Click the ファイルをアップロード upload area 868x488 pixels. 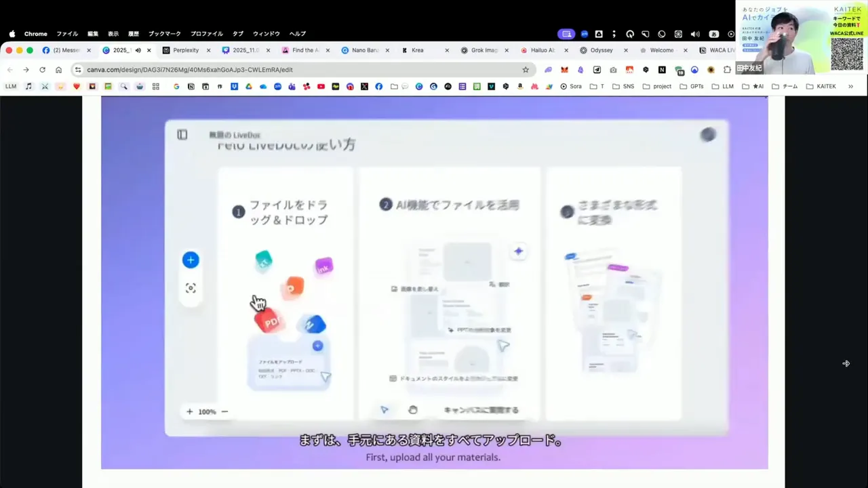click(288, 366)
